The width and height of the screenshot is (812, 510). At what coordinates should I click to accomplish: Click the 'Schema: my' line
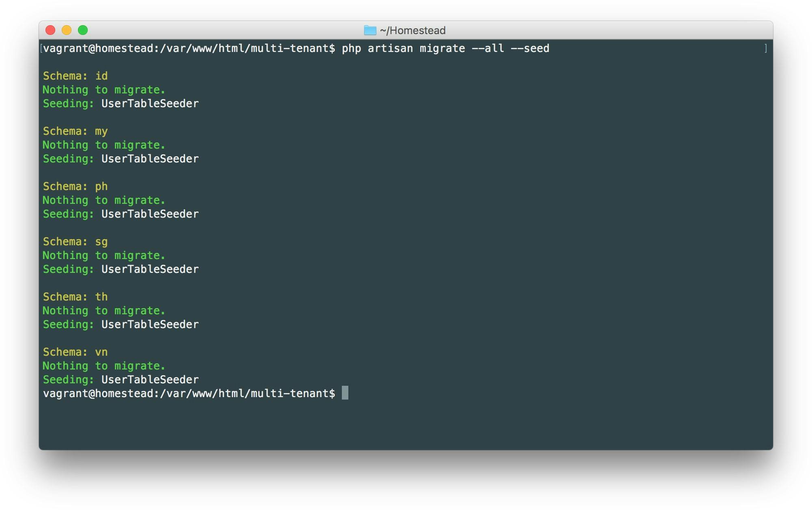[76, 131]
